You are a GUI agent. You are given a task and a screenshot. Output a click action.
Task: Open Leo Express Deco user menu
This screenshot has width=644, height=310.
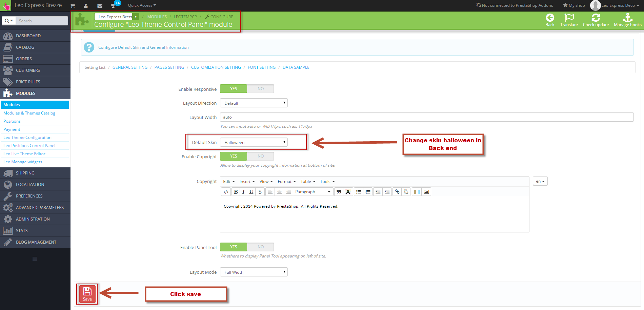pos(615,5)
